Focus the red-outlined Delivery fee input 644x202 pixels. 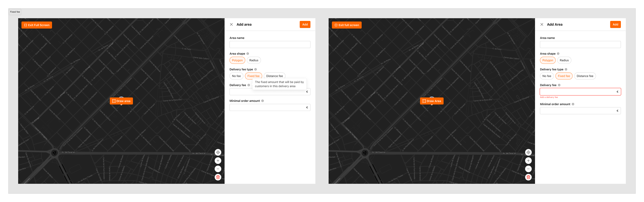coord(578,92)
